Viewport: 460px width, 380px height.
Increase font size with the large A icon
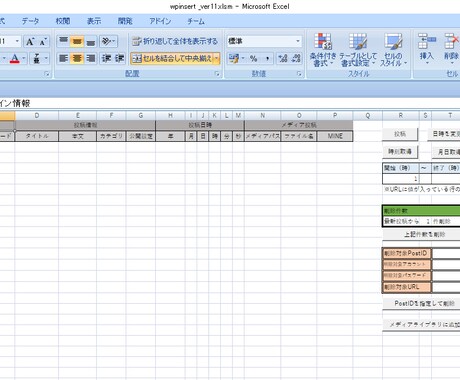[30, 42]
